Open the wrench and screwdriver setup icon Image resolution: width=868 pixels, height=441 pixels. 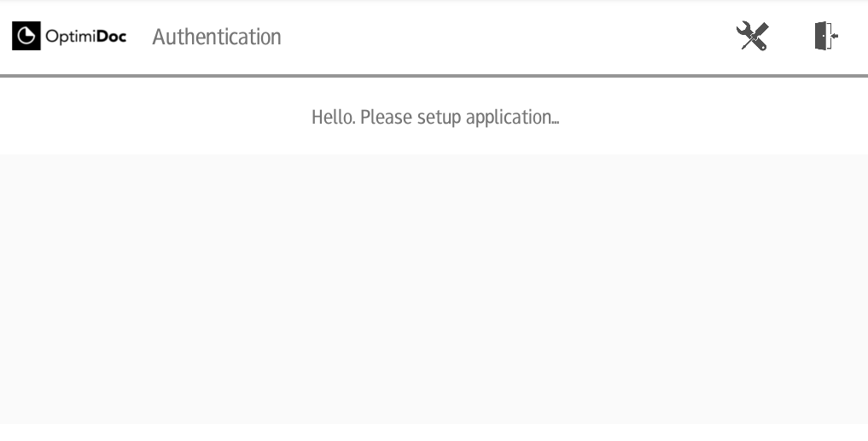click(752, 36)
